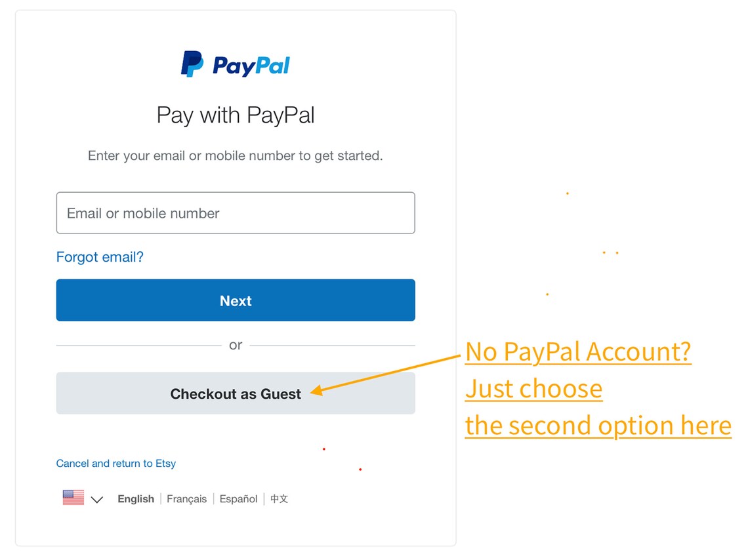Click the 'No PayPal Account?' orange text
This screenshot has width=748, height=560.
[578, 352]
